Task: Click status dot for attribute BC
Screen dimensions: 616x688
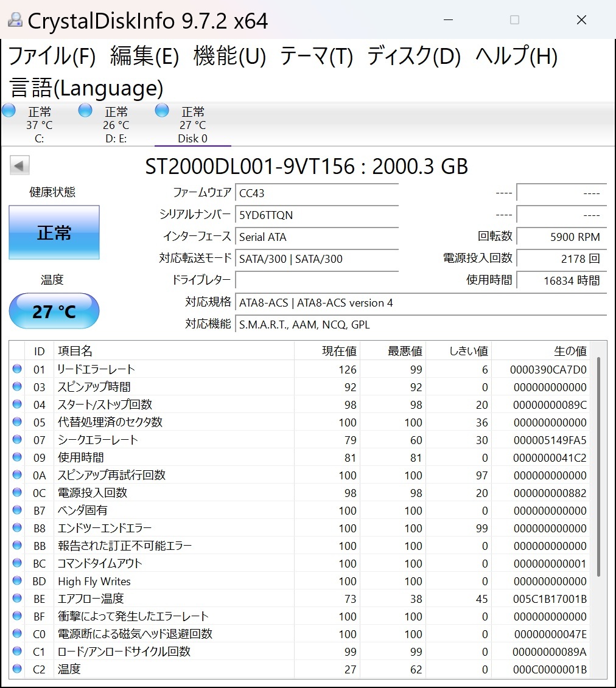Action: tap(17, 563)
